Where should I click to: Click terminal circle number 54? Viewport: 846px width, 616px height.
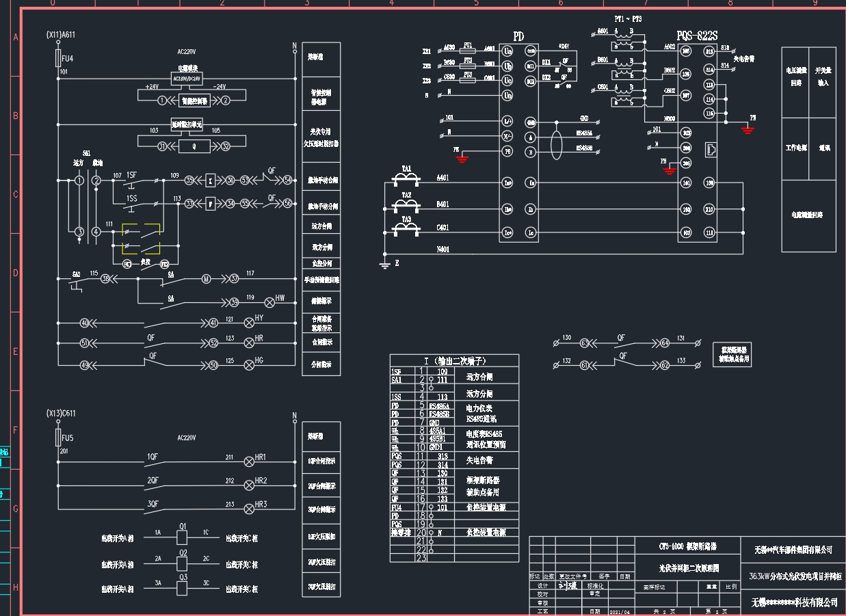tap(288, 180)
